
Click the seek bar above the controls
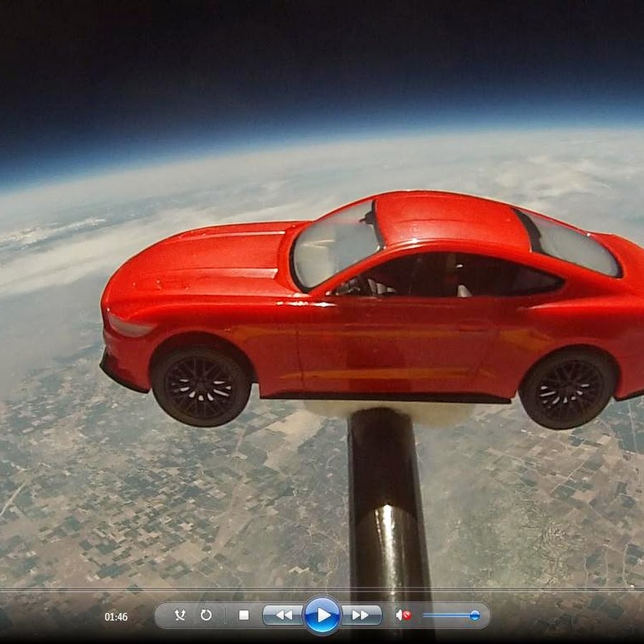click(322, 590)
